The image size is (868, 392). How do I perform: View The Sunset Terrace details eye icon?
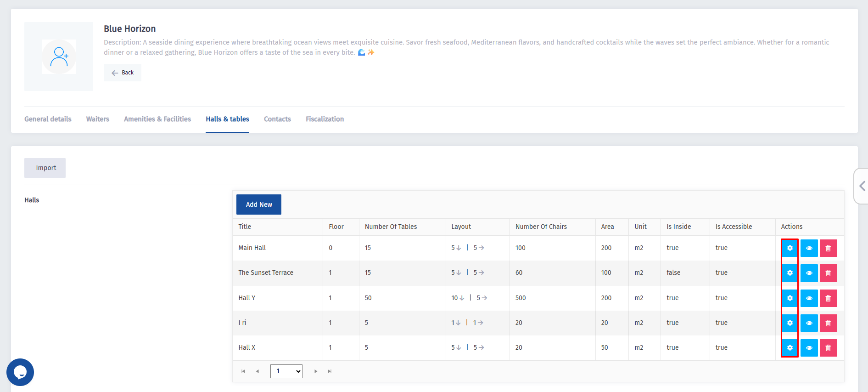click(x=809, y=273)
